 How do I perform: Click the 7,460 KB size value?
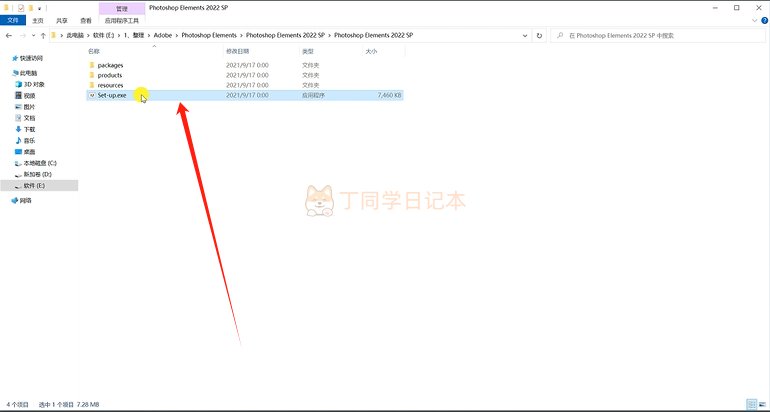(389, 95)
